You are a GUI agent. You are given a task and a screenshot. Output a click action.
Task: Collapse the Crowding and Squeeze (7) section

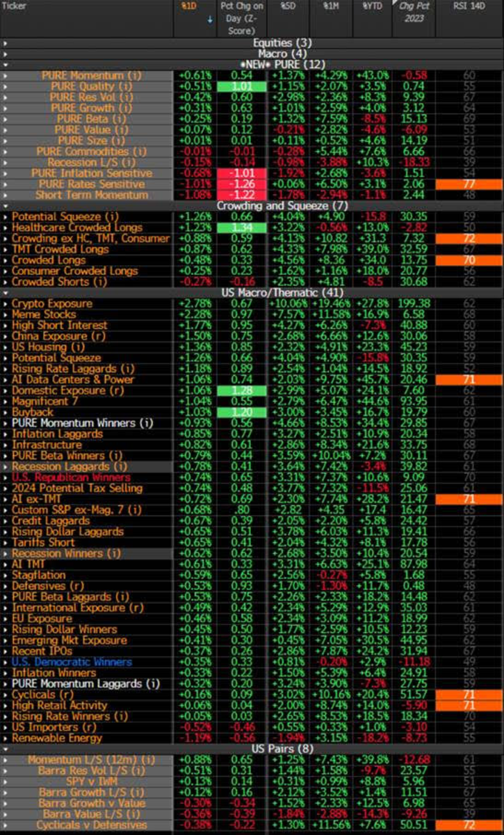pyautogui.click(x=5, y=206)
